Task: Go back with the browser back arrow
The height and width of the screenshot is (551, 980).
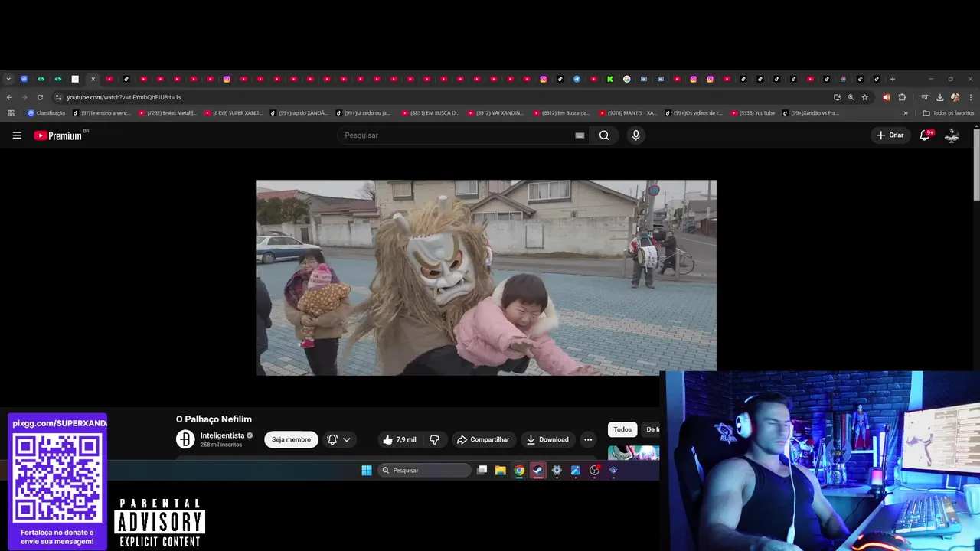Action: 9,97
